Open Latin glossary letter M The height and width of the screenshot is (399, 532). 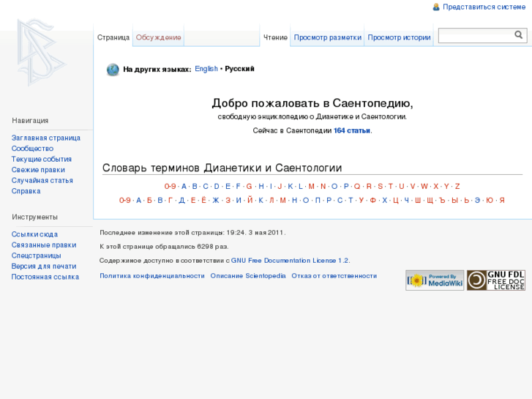[312, 187]
